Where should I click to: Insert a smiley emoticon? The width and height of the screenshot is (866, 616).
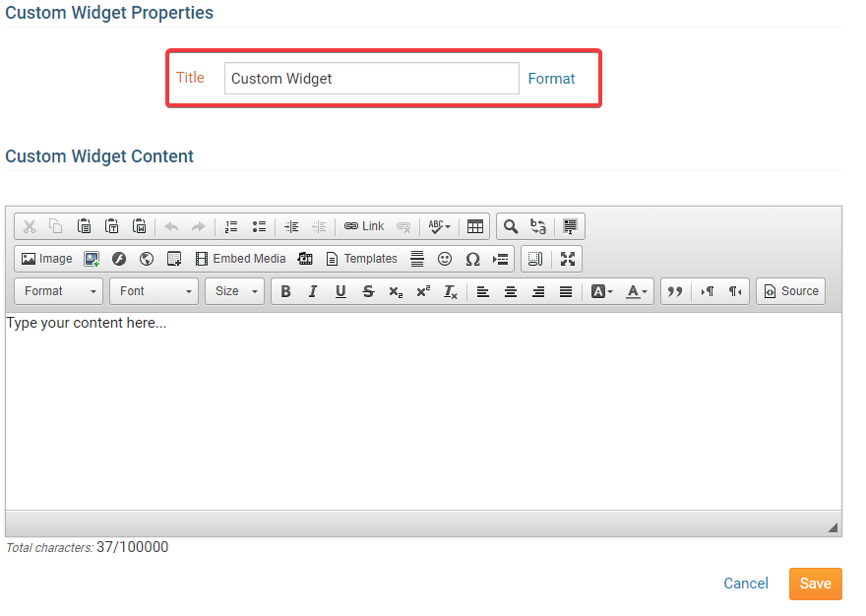pos(445,259)
